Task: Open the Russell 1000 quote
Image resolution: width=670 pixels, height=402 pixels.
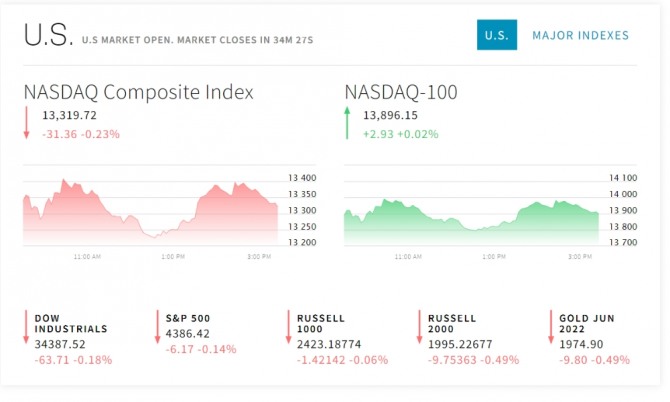Action: click(x=320, y=323)
